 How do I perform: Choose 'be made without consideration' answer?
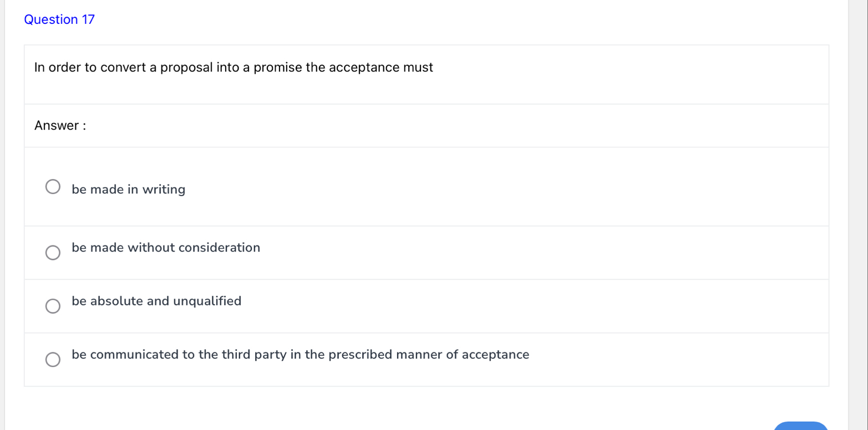(x=165, y=248)
